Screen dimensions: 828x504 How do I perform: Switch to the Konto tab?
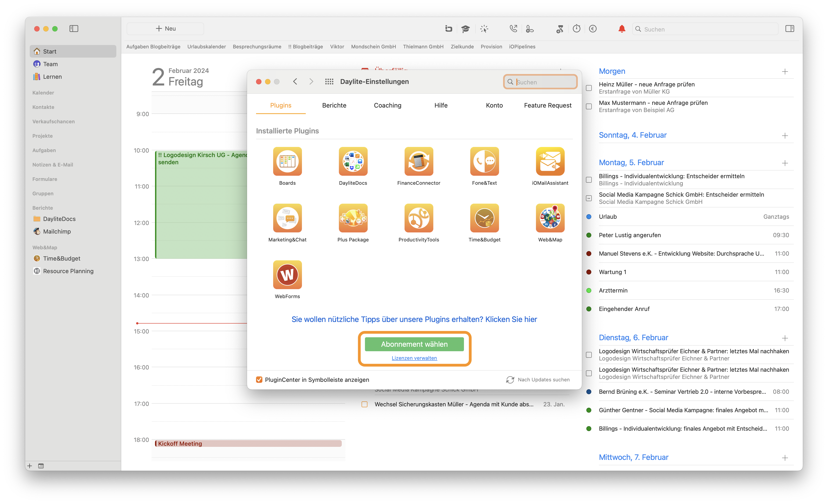(494, 106)
